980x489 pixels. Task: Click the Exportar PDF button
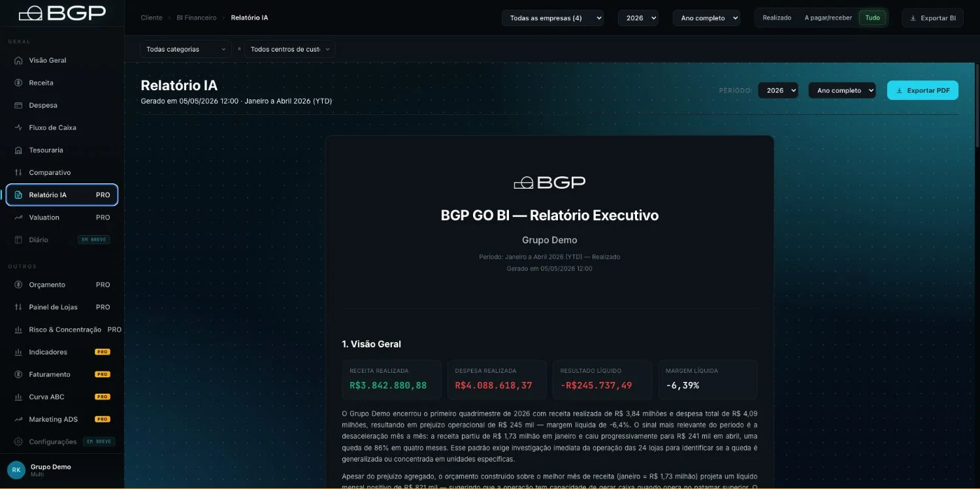pos(923,90)
